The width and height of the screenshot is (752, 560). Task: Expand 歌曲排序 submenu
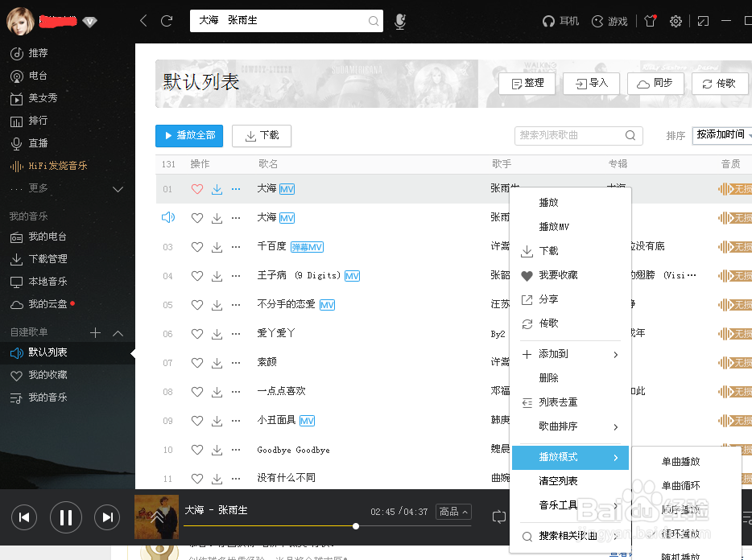[570, 426]
